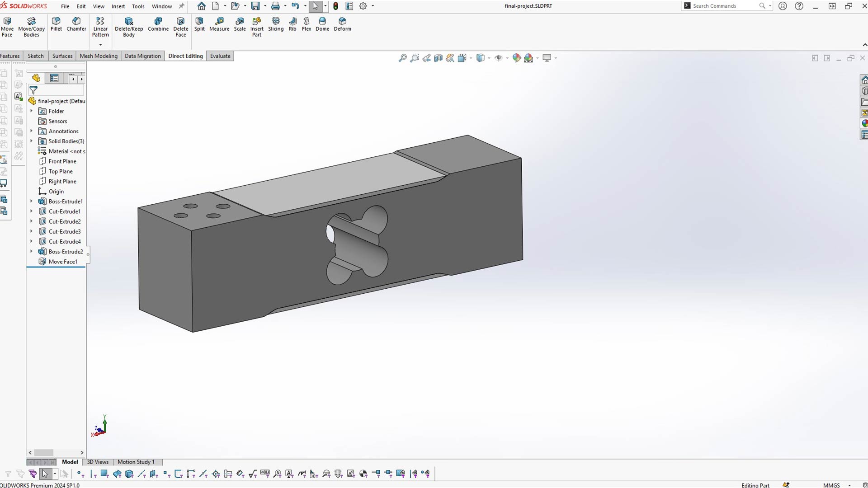Print the document
Image resolution: width=868 pixels, height=488 pixels.
(x=275, y=6)
